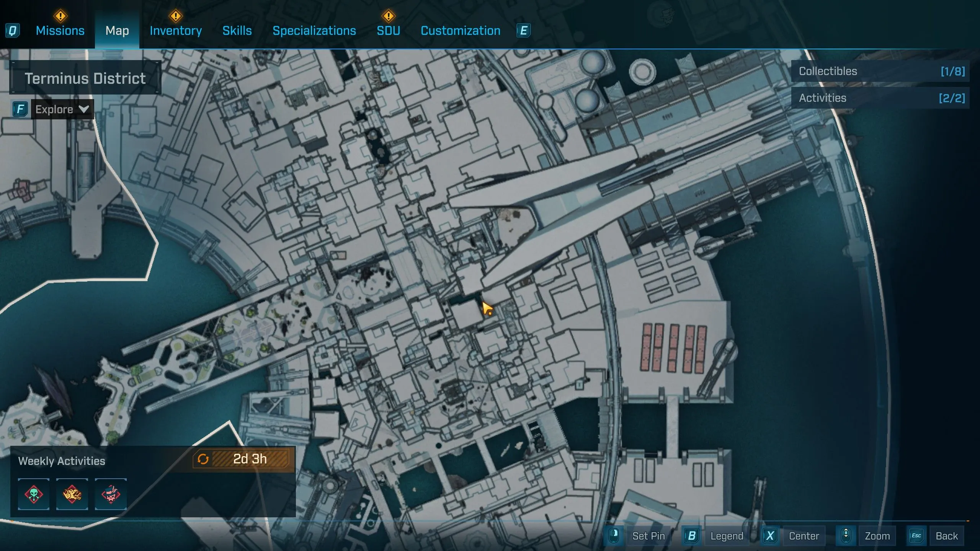The width and height of the screenshot is (980, 551).
Task: Click the X key Center icon
Action: point(770,536)
